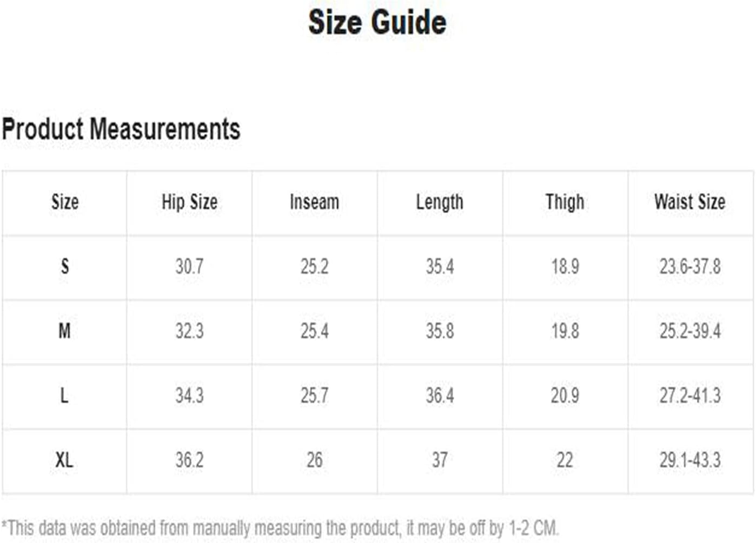Click the Thigh column header
The width and height of the screenshot is (756, 543).
click(565, 202)
